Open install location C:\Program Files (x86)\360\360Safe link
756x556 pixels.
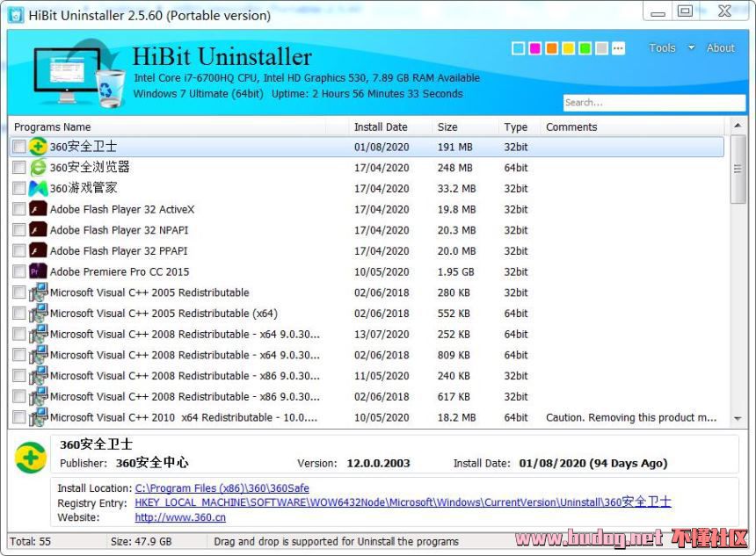[x=222, y=488]
